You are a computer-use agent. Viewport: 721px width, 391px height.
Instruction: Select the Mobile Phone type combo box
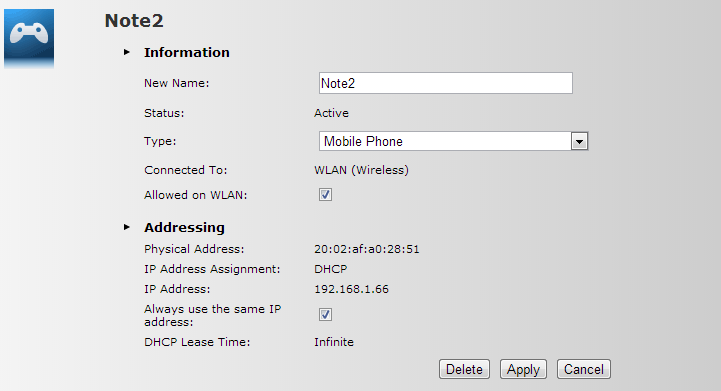click(x=453, y=141)
